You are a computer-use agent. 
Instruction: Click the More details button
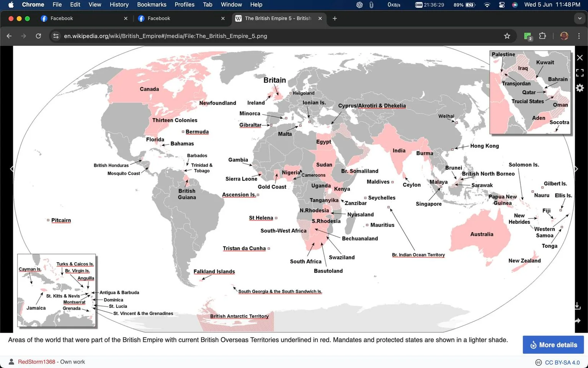click(553, 345)
